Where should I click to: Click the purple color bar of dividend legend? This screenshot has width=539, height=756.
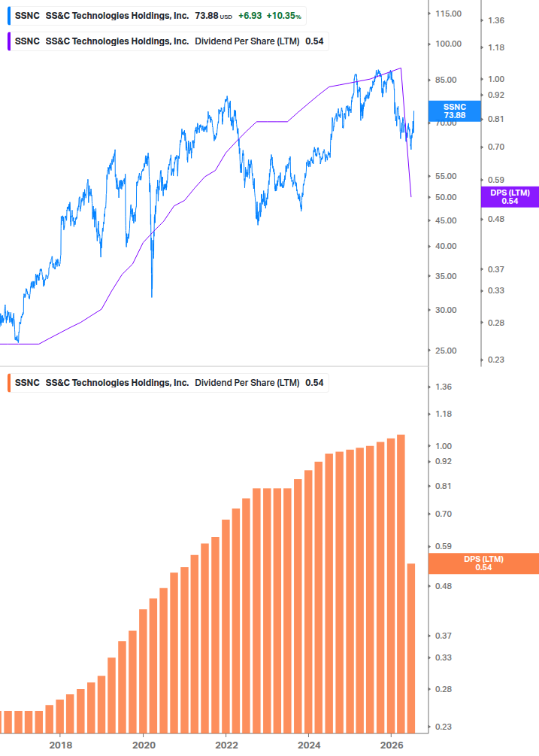(x=9, y=41)
